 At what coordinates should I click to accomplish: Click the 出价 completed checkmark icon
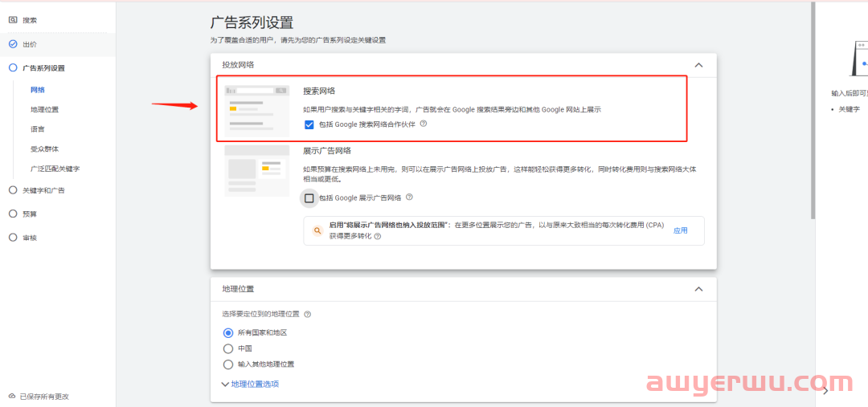pos(14,44)
